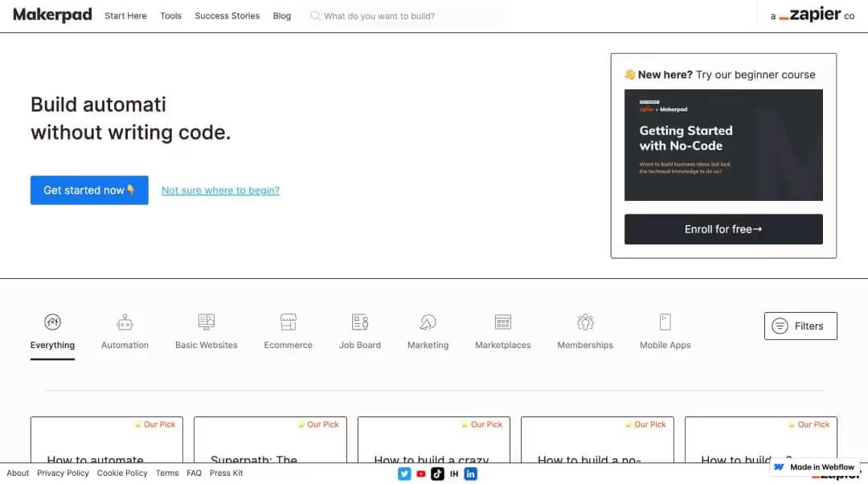The height and width of the screenshot is (484, 868).
Task: Select the Marketing tab label
Action: click(x=428, y=345)
